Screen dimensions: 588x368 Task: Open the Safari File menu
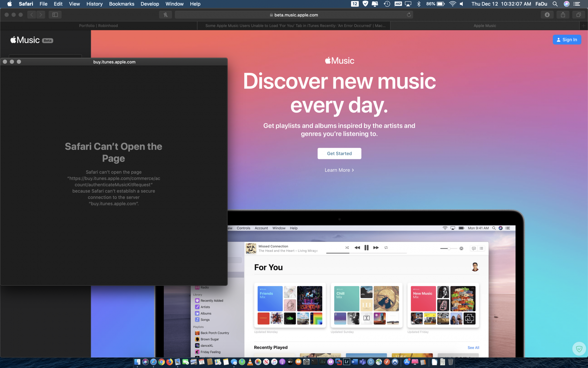(x=44, y=4)
